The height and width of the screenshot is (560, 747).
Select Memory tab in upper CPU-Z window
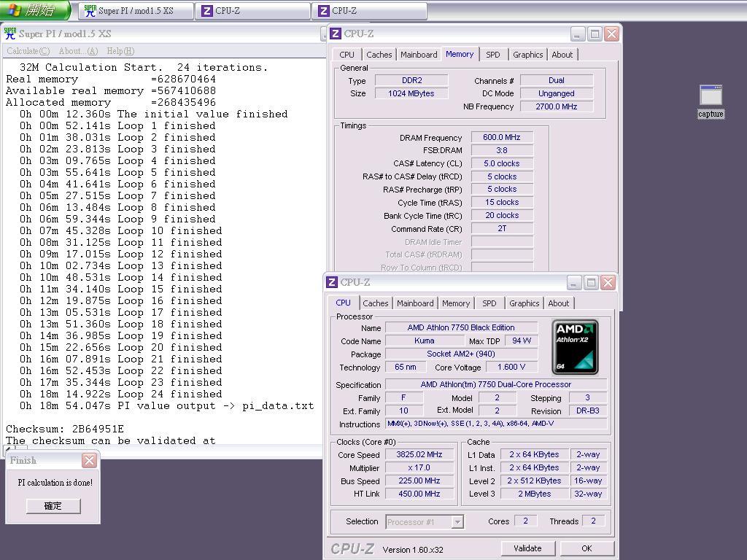460,54
